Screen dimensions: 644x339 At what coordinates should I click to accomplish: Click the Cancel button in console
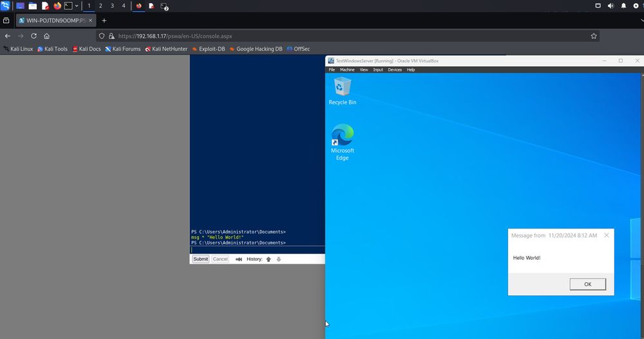tap(220, 259)
